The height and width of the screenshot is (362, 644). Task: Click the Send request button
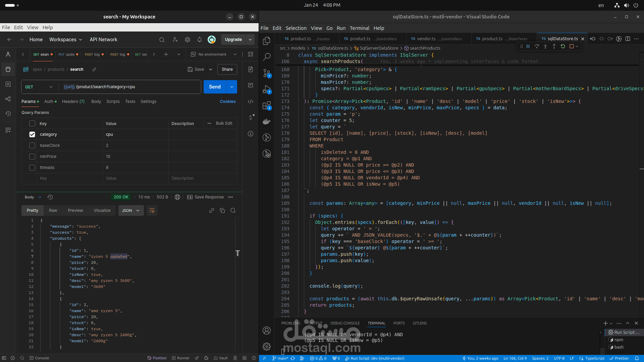[215, 87]
